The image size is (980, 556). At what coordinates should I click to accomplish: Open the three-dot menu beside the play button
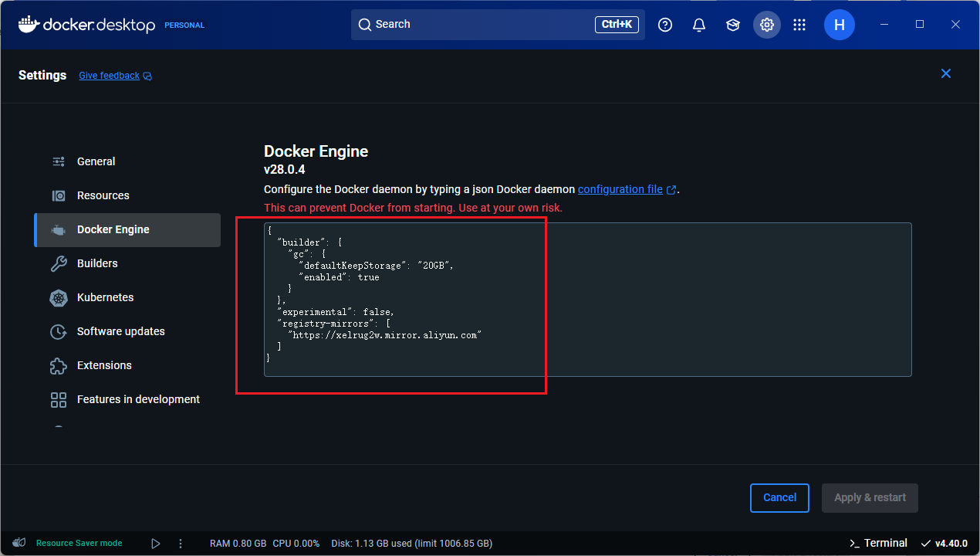point(180,543)
